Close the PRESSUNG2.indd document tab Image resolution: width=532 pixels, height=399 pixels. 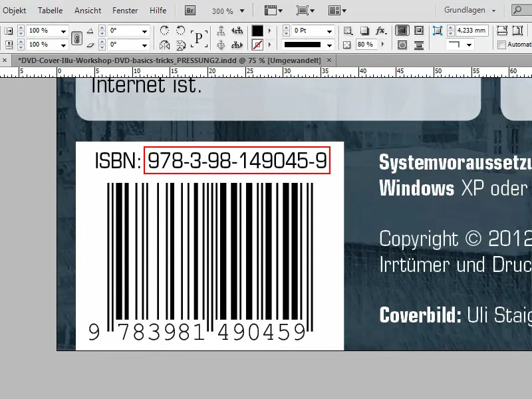(329, 61)
